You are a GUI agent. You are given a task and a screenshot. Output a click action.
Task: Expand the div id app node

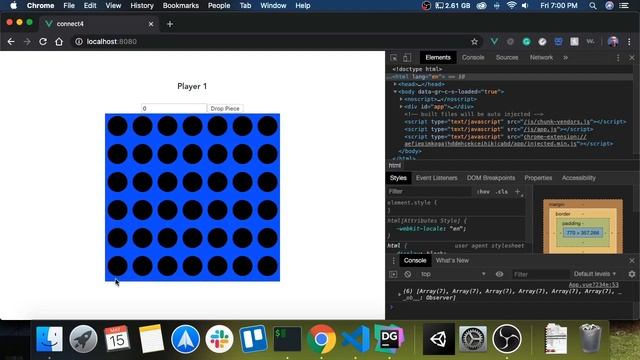(x=401, y=107)
